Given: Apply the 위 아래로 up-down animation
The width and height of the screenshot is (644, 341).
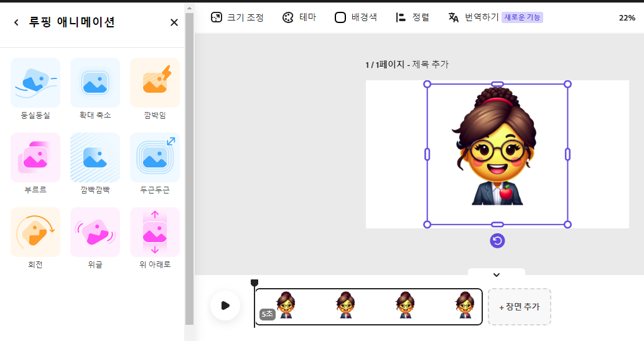Looking at the screenshot, I should click(x=155, y=232).
